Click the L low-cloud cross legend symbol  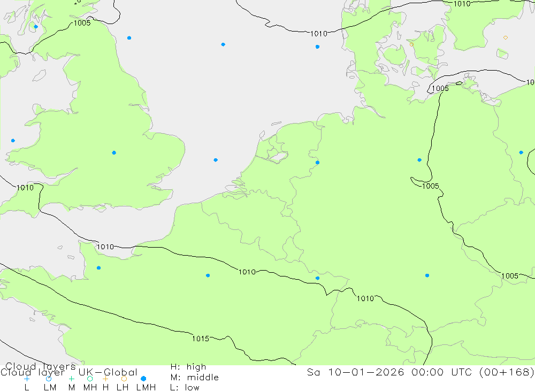(x=27, y=379)
